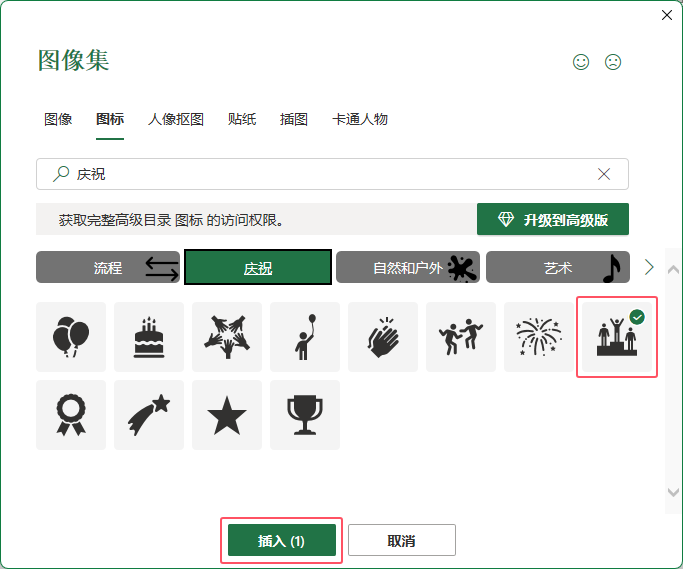Click the 取消 button

402,540
